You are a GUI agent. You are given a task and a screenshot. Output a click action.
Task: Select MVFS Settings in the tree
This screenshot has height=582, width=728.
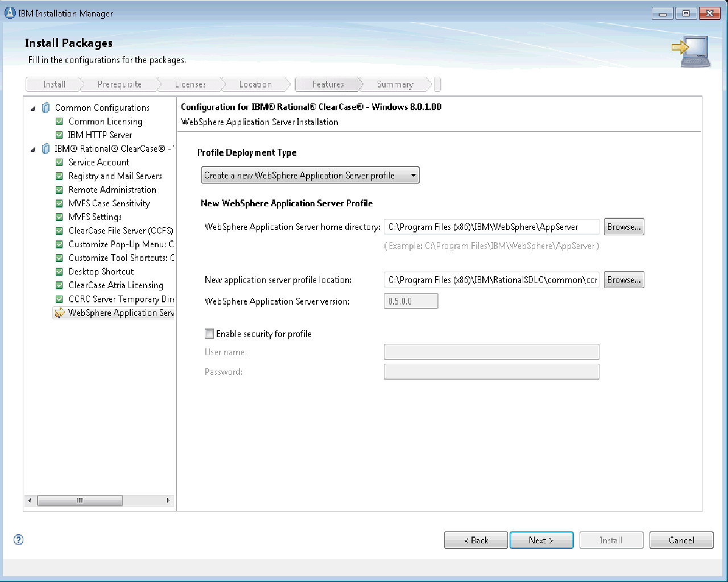pyautogui.click(x=95, y=217)
